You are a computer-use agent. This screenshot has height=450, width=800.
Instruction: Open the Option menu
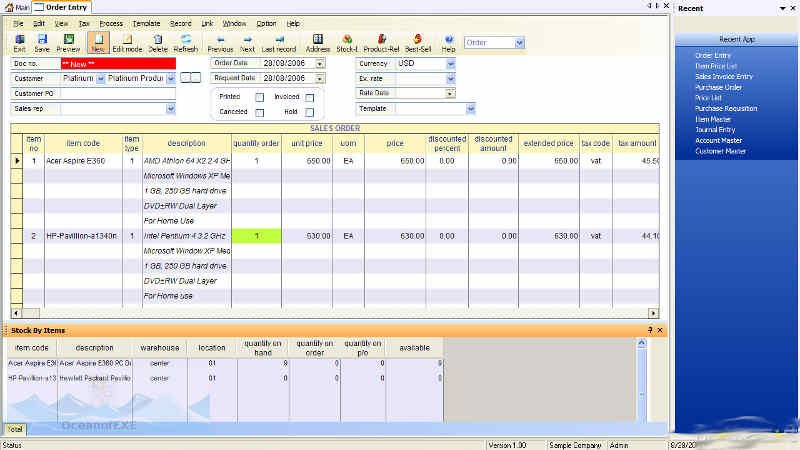tap(266, 23)
